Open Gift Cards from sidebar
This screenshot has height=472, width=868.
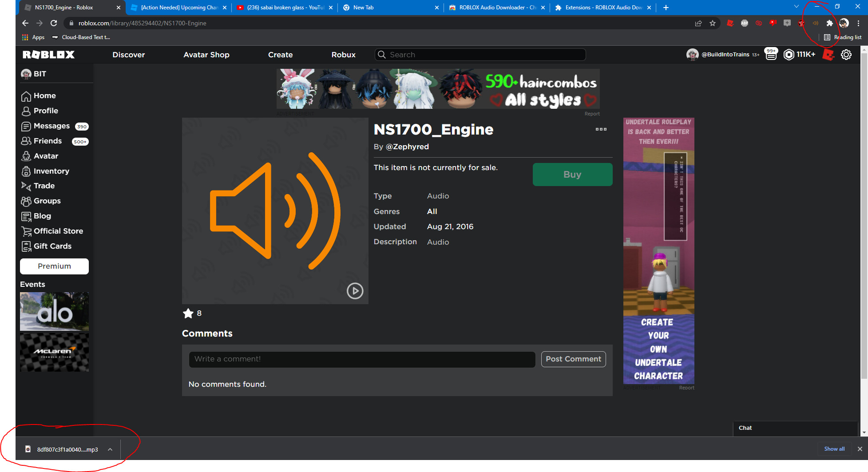pos(52,246)
